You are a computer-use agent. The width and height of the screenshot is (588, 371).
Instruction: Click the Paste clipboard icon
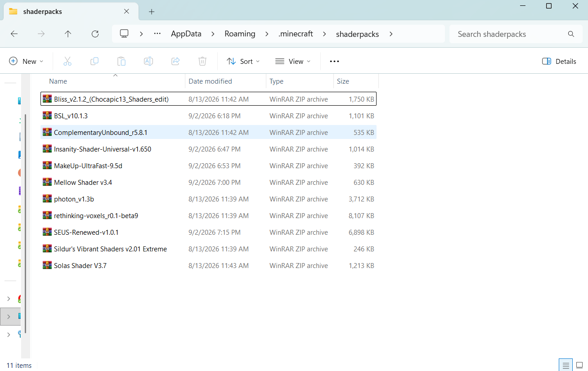click(121, 61)
